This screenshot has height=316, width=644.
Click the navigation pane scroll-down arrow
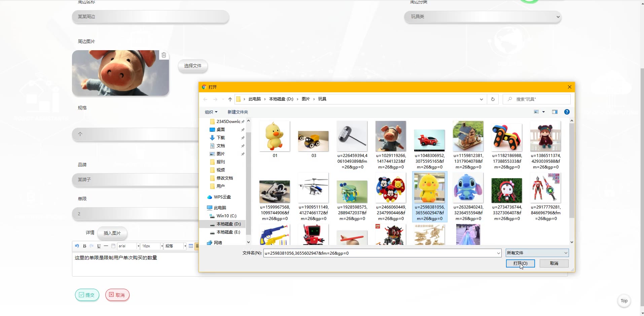click(x=249, y=242)
